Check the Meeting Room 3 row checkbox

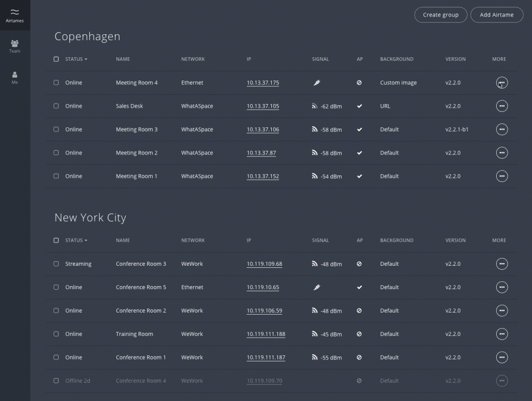[56, 130]
